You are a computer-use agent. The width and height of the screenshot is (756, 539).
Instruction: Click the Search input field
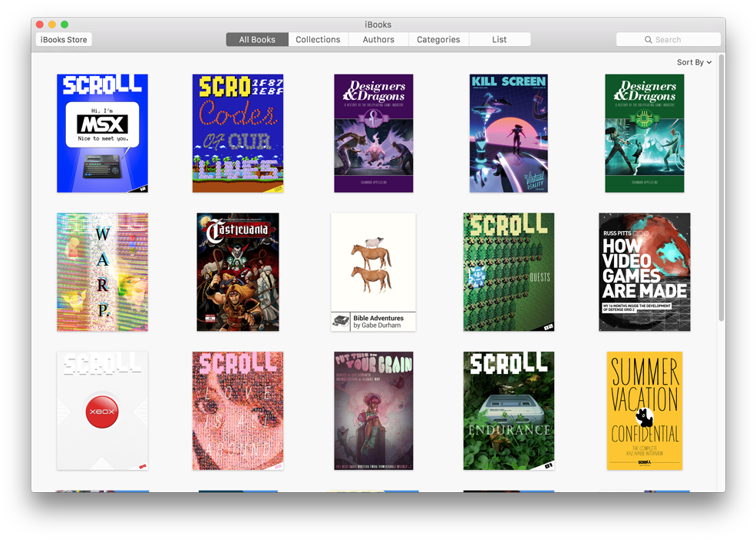[669, 40]
